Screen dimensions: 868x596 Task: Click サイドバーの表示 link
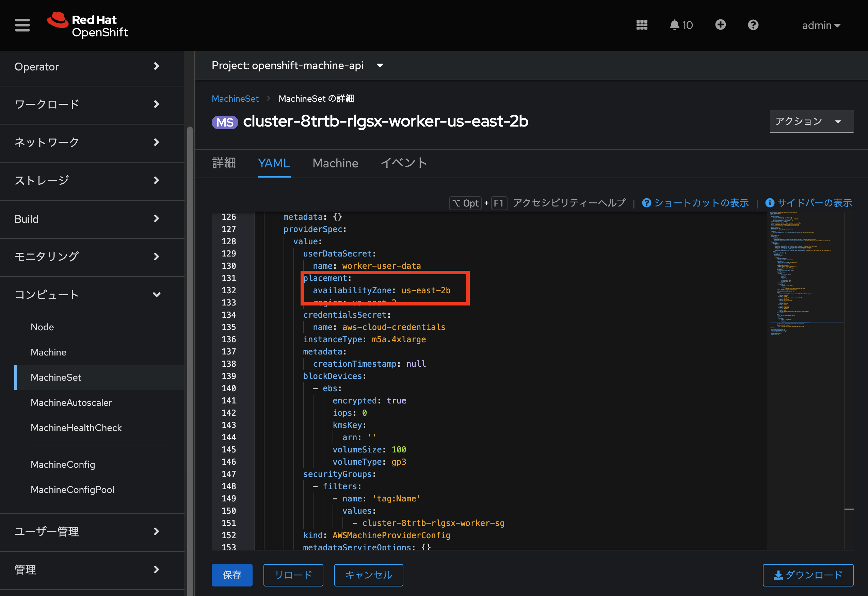(x=808, y=203)
